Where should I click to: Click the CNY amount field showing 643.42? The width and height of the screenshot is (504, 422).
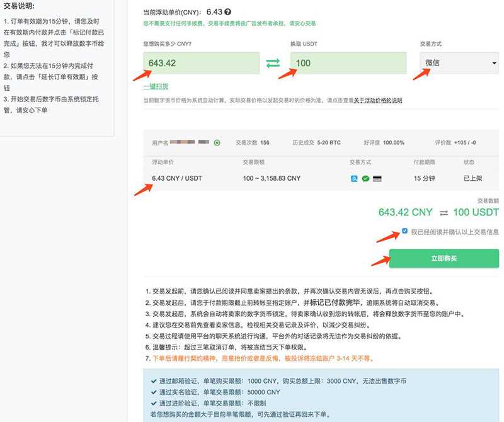click(202, 63)
